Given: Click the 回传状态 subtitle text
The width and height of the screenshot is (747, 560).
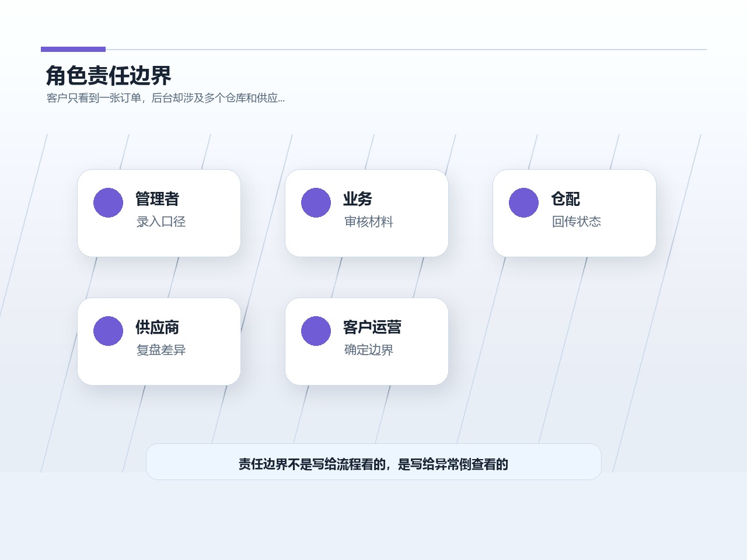Looking at the screenshot, I should pos(577,222).
